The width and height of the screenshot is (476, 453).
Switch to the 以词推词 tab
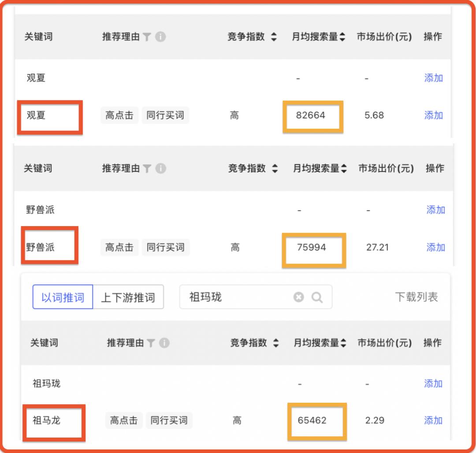63,297
